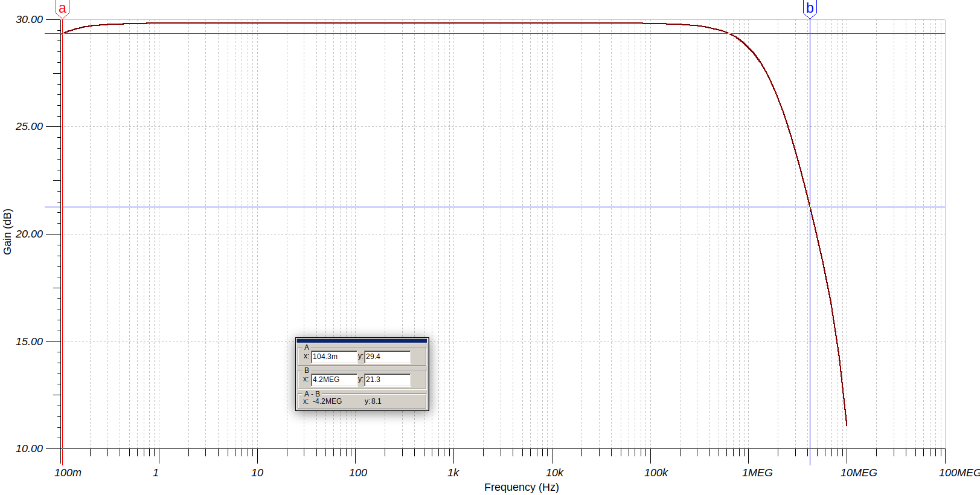Edit cursor A y value 29.4
The width and height of the screenshot is (980, 495).
coord(387,357)
